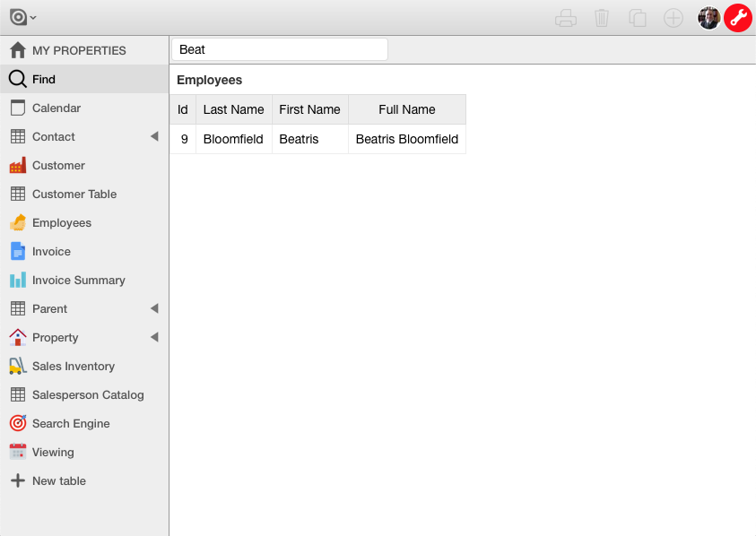Click the trash delete icon
The image size is (756, 536).
pos(601,18)
